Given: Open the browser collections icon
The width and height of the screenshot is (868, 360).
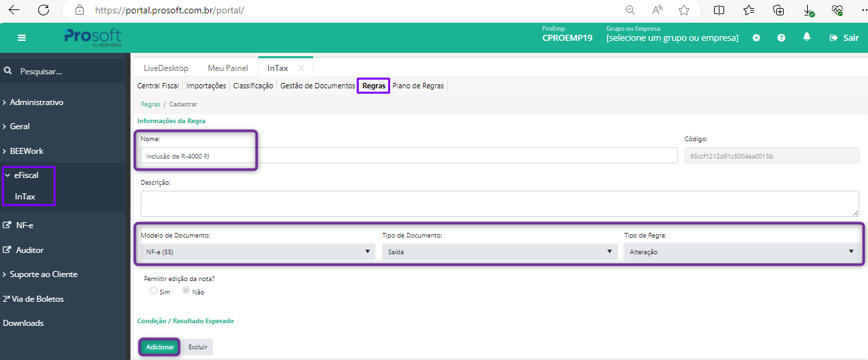Looking at the screenshot, I should 778,10.
